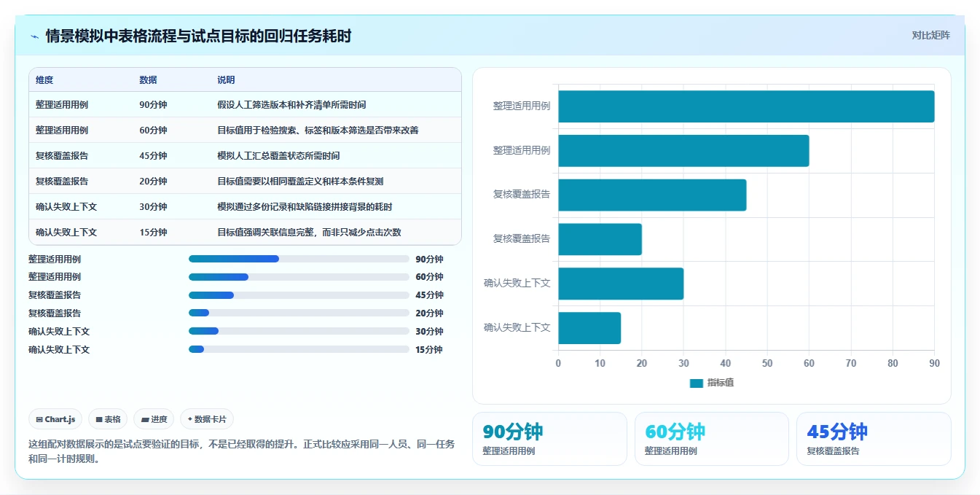Open the 45分钟 复核覆盖报告 stat card
The width and height of the screenshot is (980, 495).
[x=874, y=439]
